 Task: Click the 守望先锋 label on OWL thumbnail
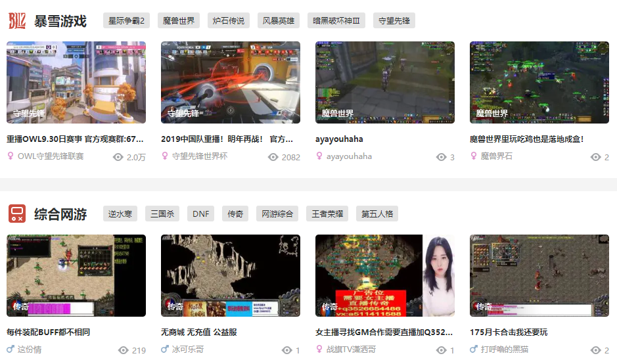pos(29,113)
